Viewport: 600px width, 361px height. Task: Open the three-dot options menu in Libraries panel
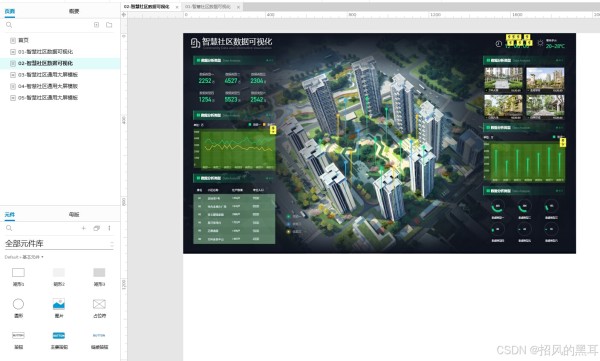[109, 228]
